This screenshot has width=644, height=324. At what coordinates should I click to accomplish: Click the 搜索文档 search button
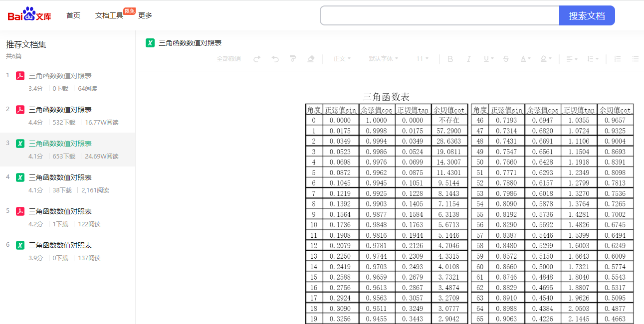(587, 15)
